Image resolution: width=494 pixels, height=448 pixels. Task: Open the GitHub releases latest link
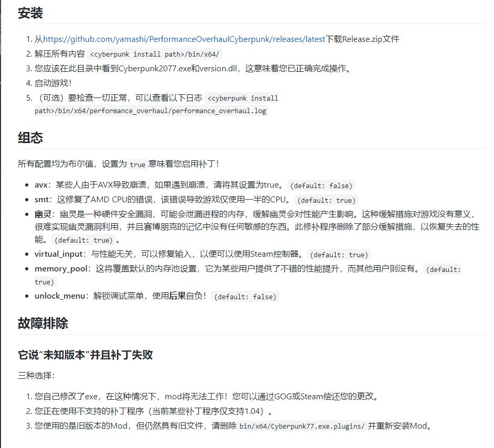[184, 39]
